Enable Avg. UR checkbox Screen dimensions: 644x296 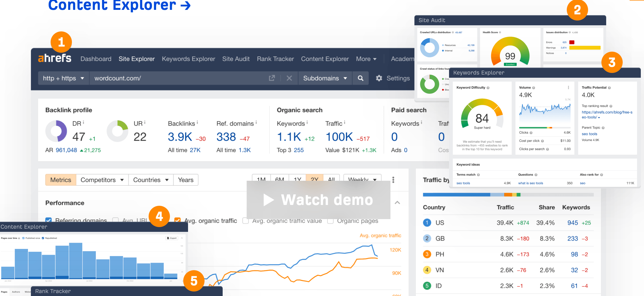(x=115, y=220)
